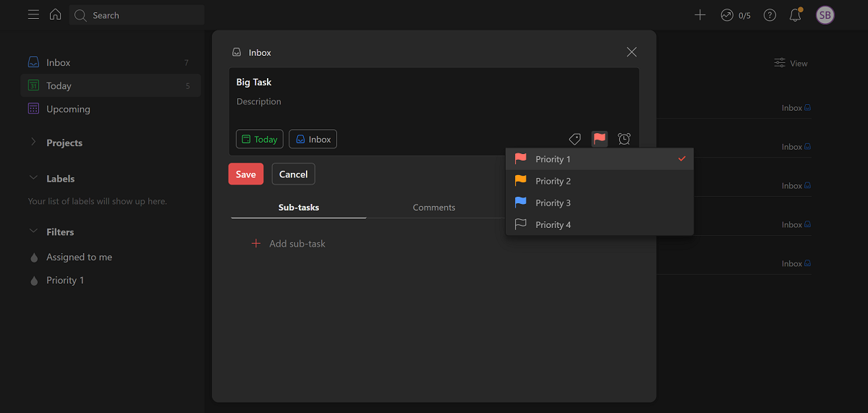Click the Inbox tray icon in sidebar
The width and height of the screenshot is (868, 413).
tap(33, 63)
